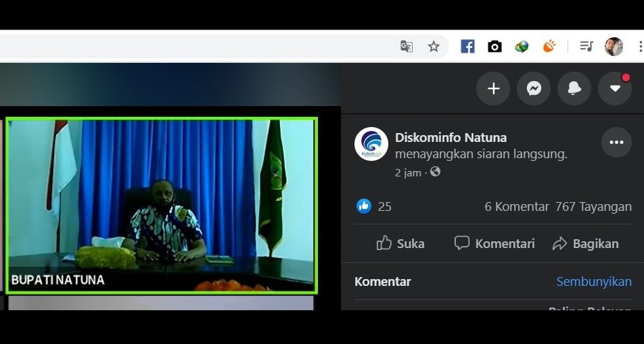Viewport: 644px width, 344px height.
Task: Open Facebook notifications bell
Action: 574,89
